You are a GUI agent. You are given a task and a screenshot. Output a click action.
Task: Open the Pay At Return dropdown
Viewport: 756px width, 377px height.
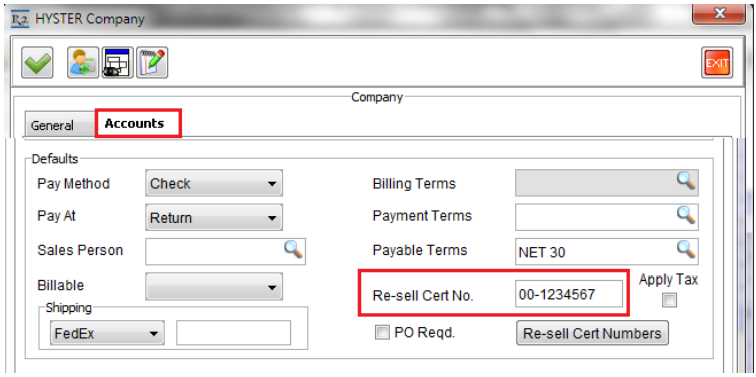(x=214, y=218)
